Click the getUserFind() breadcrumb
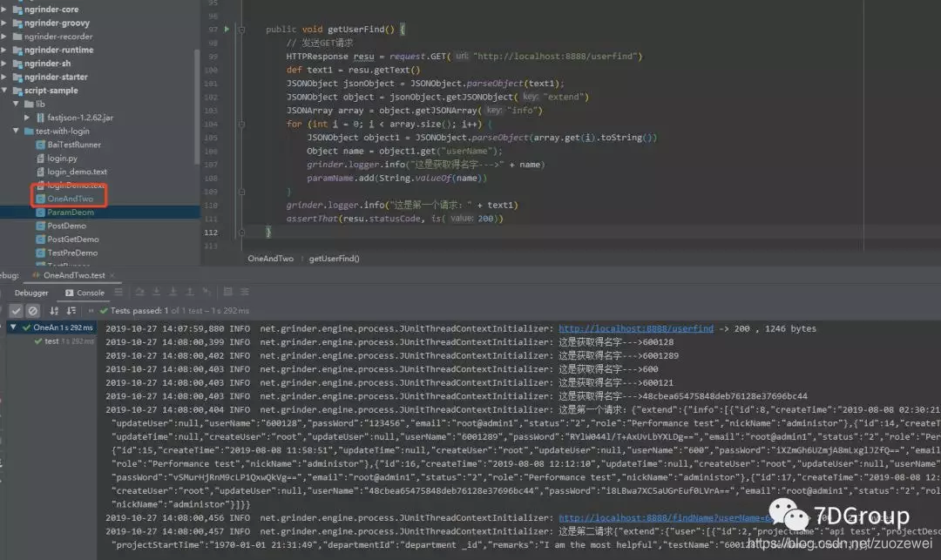941x560 pixels. [335, 259]
